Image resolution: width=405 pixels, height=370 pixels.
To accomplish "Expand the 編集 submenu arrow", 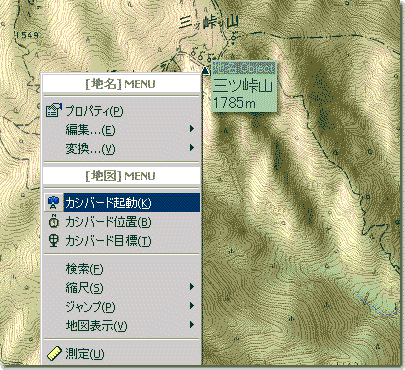I will pos(192,129).
